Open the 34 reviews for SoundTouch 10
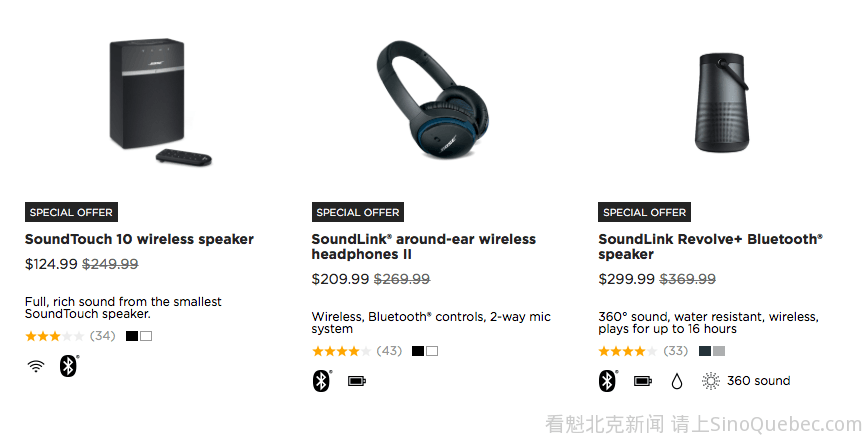The image size is (866, 440). [x=102, y=336]
